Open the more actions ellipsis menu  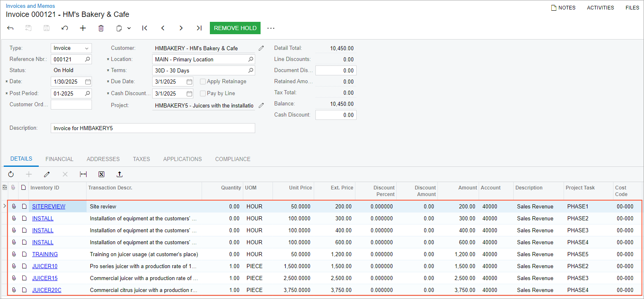pyautogui.click(x=270, y=28)
